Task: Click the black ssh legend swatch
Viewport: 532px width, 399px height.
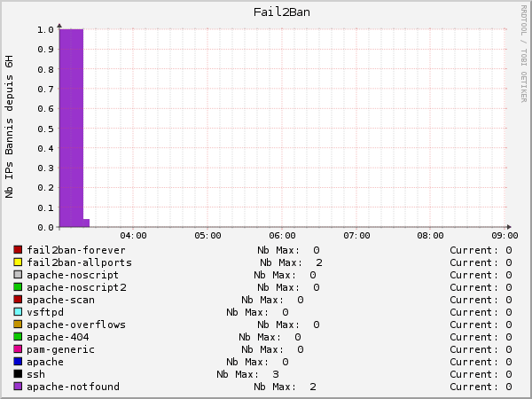Action: pyautogui.click(x=17, y=374)
